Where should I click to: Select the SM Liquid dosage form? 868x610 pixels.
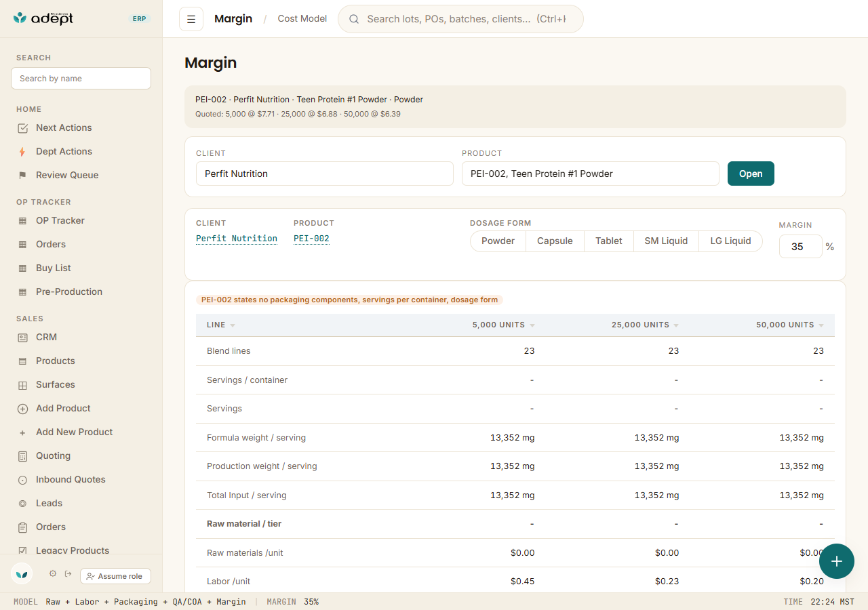(666, 241)
